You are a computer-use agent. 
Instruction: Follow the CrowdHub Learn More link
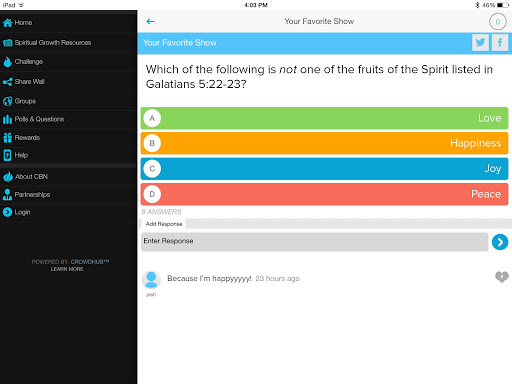[x=67, y=269]
